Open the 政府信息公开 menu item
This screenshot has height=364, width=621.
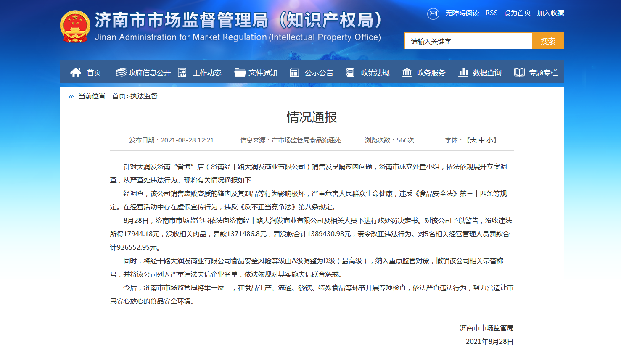(x=150, y=73)
